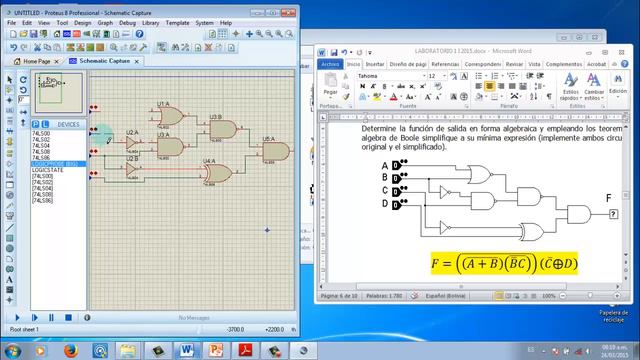Toggle show paragraph marks (¶) in Word
This screenshot has width=640, height=360.
click(549, 97)
